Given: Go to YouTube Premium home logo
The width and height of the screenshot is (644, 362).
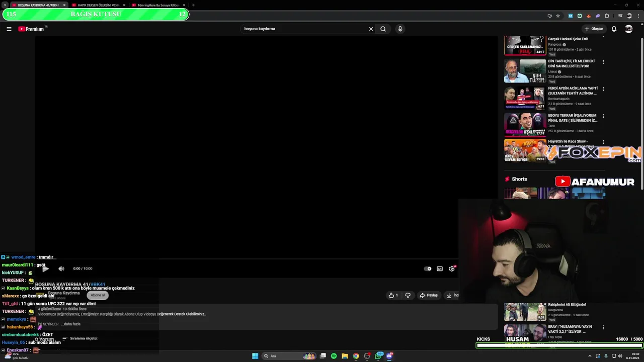Looking at the screenshot, I should (31, 29).
